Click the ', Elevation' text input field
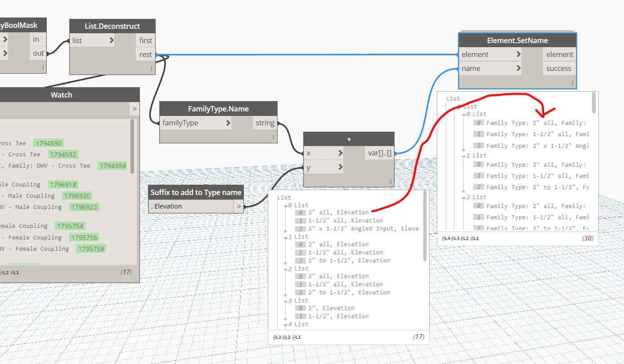Image resolution: width=624 pixels, height=364 pixels. [x=192, y=207]
